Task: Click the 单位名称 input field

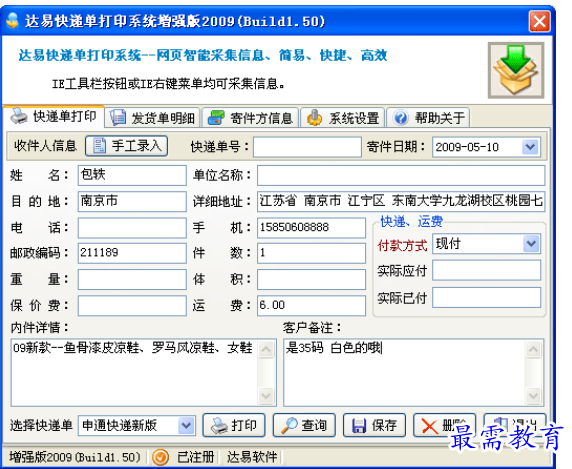Action: (x=401, y=175)
